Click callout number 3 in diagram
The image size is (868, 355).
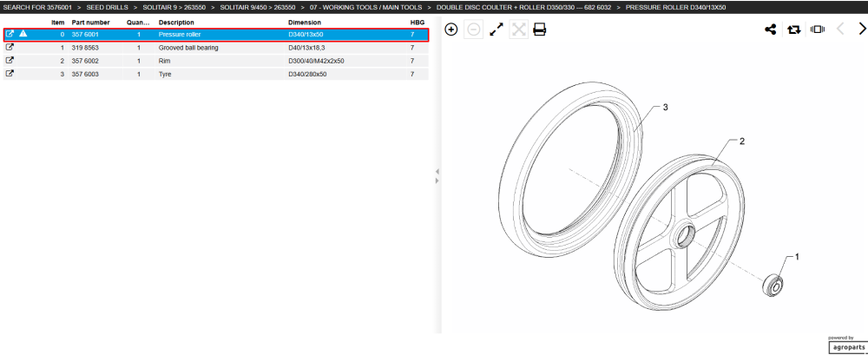tap(666, 107)
